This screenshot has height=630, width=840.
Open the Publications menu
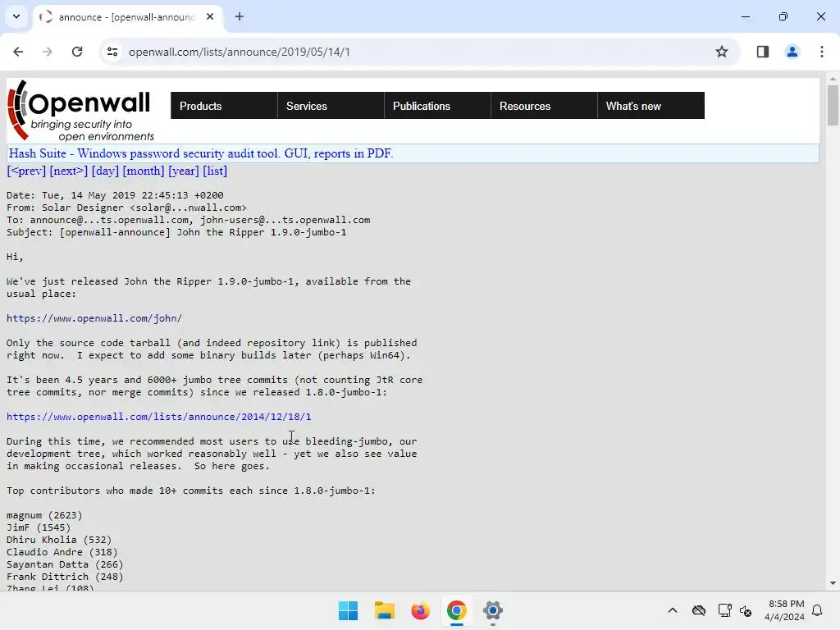pos(437,106)
